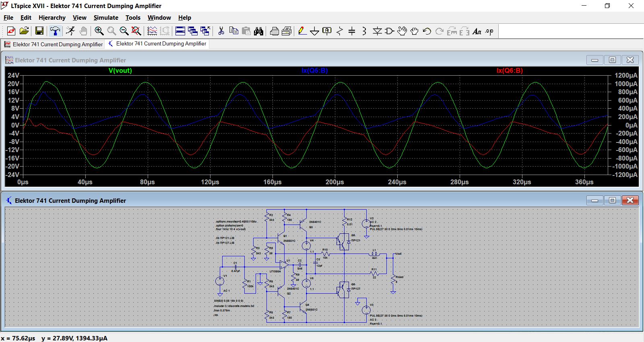644x342 pixels.
Task: Select the Pan magnifier tool
Action: 111,31
